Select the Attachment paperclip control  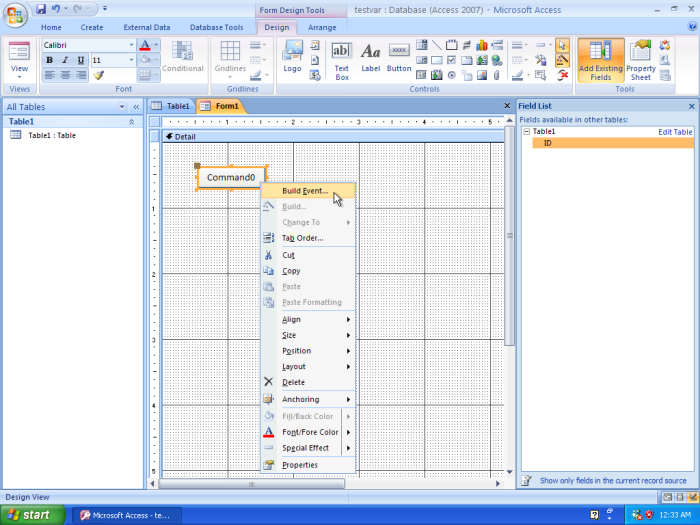point(497,75)
